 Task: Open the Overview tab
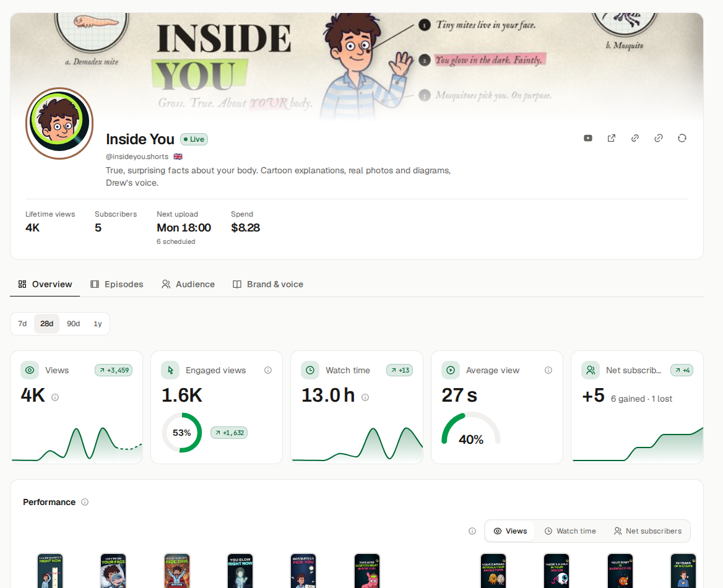tap(45, 285)
